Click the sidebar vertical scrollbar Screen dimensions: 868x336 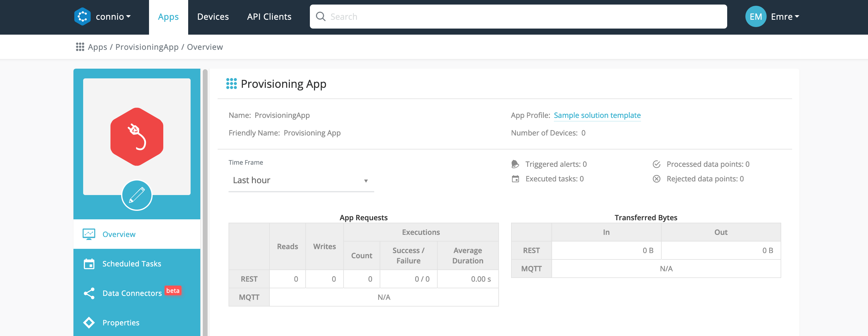click(x=205, y=202)
